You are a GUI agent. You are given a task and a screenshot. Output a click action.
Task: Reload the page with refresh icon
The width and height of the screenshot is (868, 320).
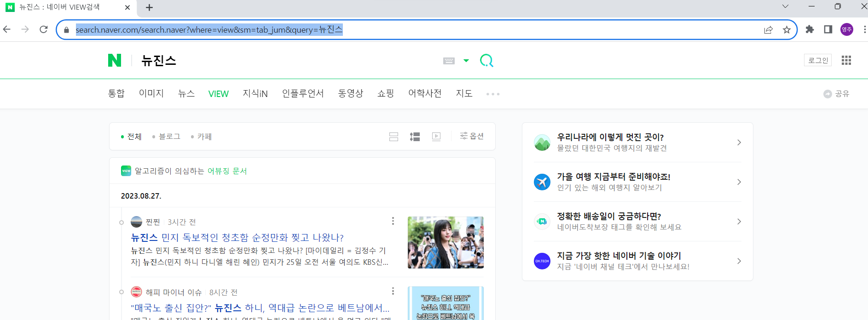[x=44, y=29]
